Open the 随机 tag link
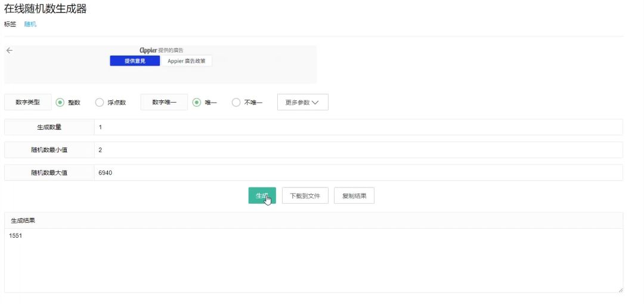Viewport: 644px width, 304px height. pos(30,24)
